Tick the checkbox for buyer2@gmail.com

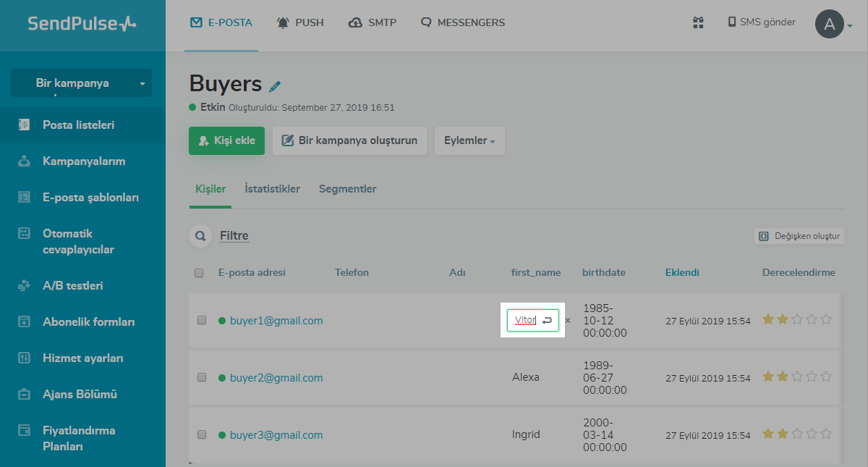click(x=202, y=377)
